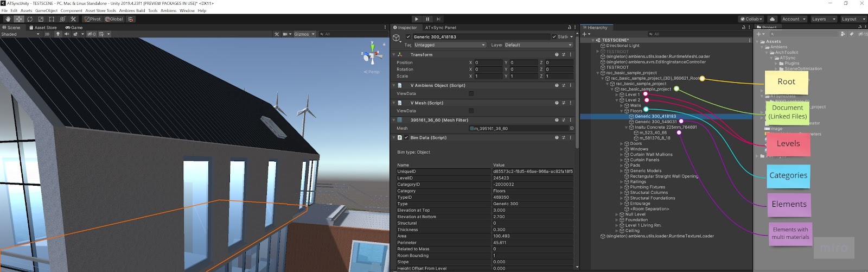This screenshot has height=272, width=868.
Task: Select the Scale tool
Action: (x=40, y=19)
